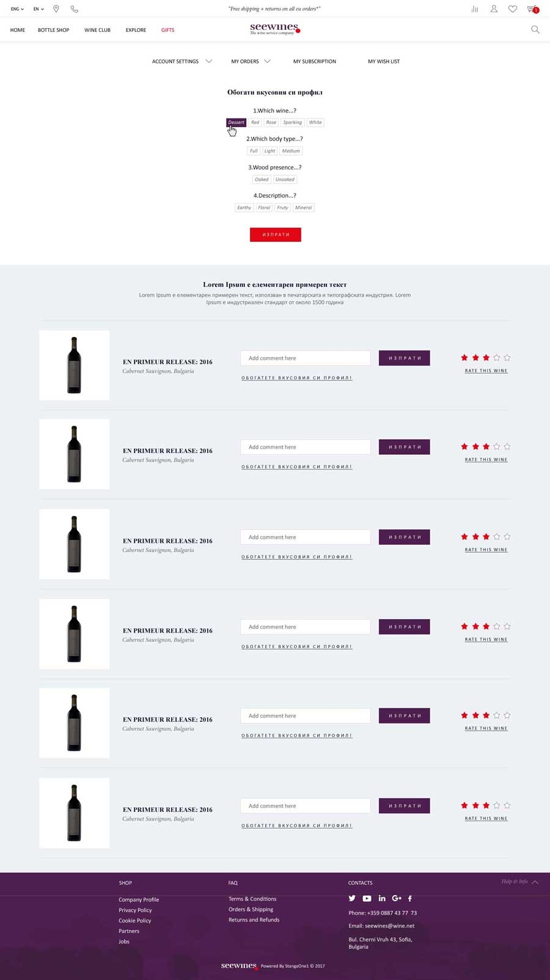Open the user account icon
The image size is (550, 980).
(x=494, y=9)
